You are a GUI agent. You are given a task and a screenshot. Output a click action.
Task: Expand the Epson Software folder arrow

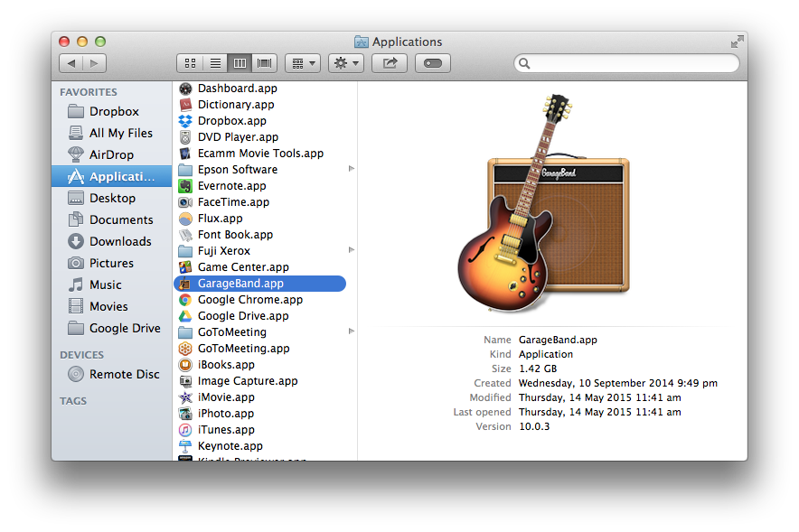[x=351, y=170]
